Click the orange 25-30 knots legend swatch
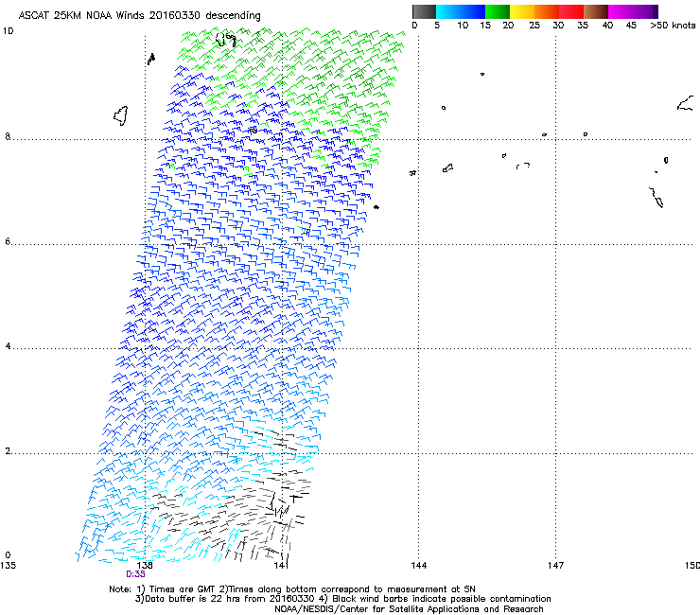Screen dimensions: 700x615 547,11
